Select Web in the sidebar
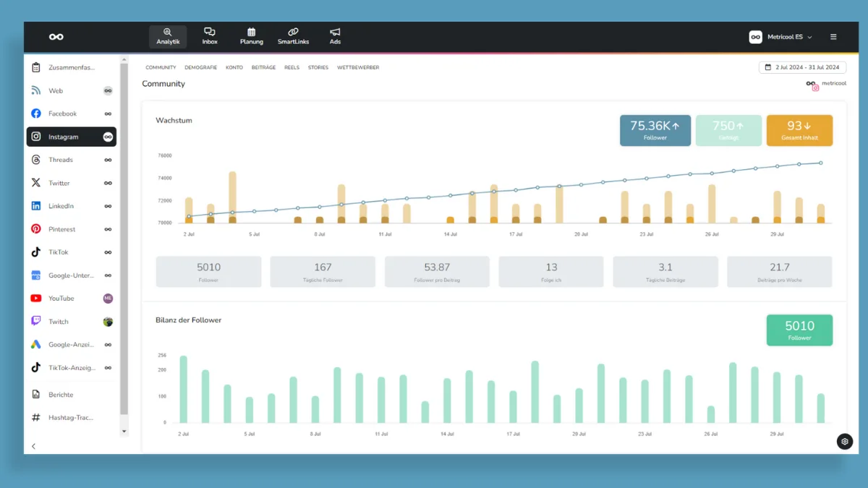Screen dimensions: 868x488 click(x=72, y=90)
